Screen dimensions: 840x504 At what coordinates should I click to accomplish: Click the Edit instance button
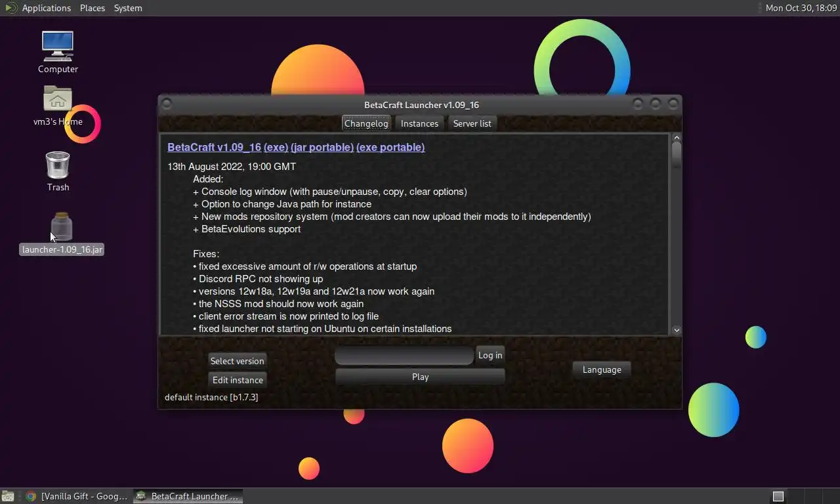pyautogui.click(x=238, y=380)
